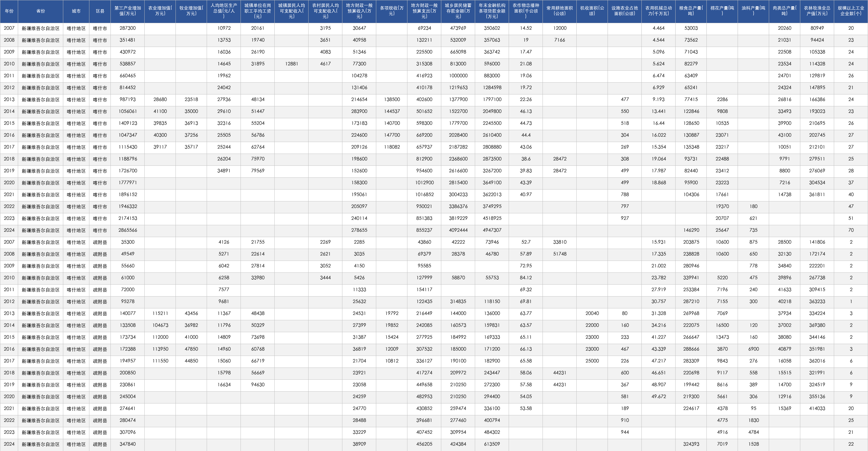This screenshot has width=868, height=451.
Task: Click the 115211 agriculture value cell
Action: (x=160, y=313)
